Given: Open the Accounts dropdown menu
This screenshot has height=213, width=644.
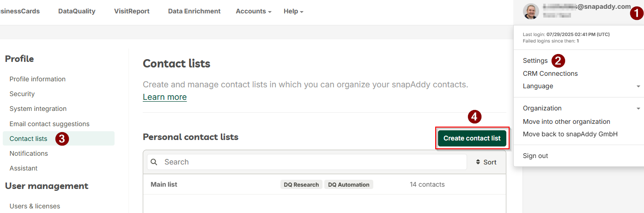Looking at the screenshot, I should coord(254,11).
